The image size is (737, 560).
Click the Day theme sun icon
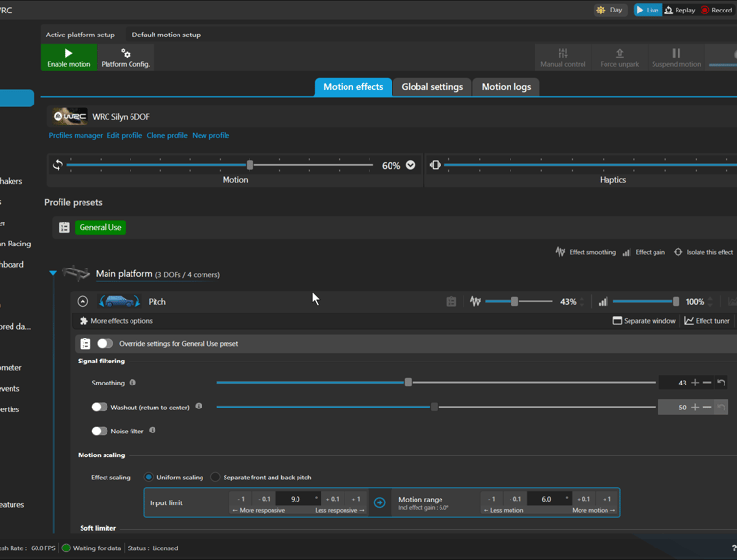click(x=600, y=10)
